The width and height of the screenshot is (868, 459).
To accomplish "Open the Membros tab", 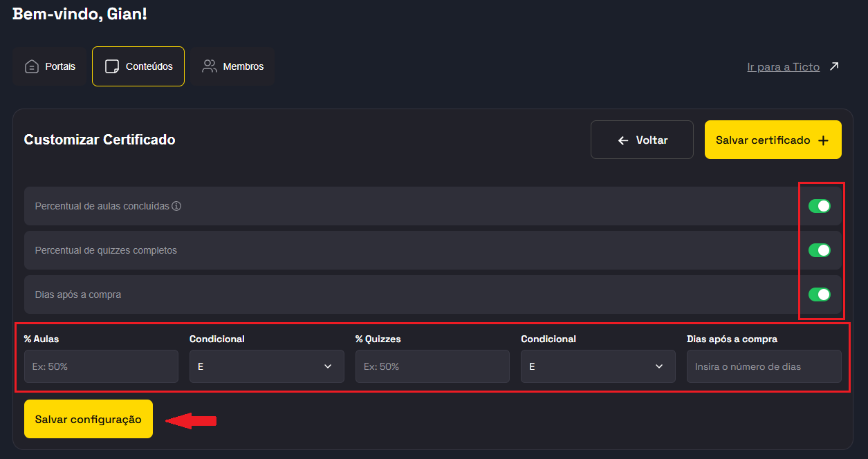I will tap(233, 66).
